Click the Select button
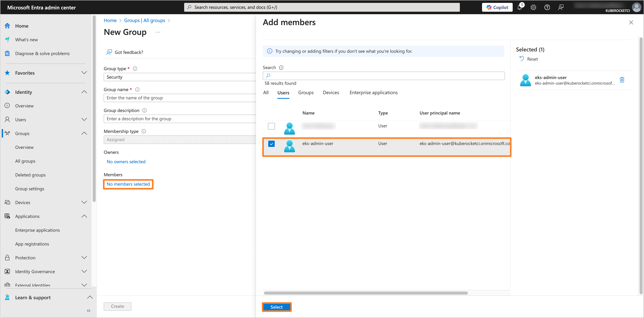Viewport: 644px width, 318px height. pyautogui.click(x=276, y=306)
